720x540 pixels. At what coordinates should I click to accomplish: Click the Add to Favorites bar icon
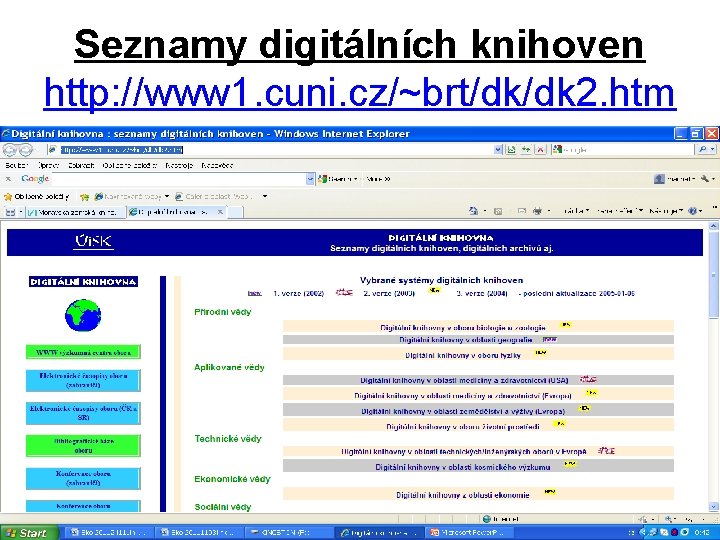(84, 197)
